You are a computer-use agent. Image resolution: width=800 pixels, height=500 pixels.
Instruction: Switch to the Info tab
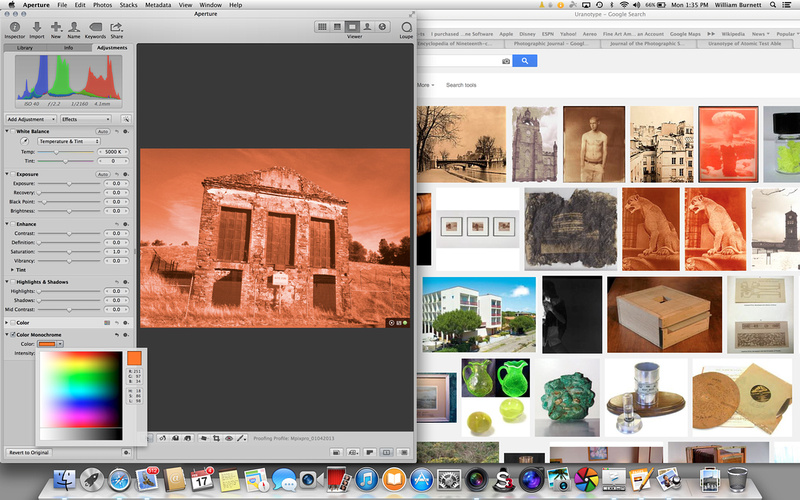point(68,47)
